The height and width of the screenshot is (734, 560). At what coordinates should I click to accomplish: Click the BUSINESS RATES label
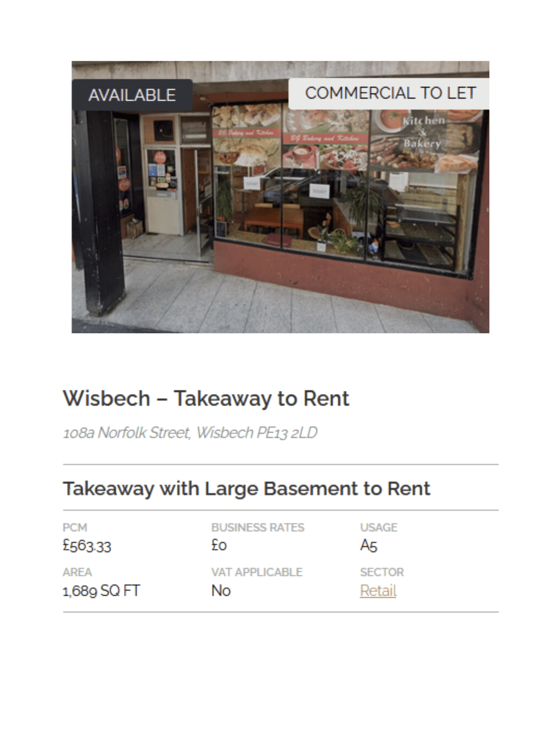click(x=258, y=527)
